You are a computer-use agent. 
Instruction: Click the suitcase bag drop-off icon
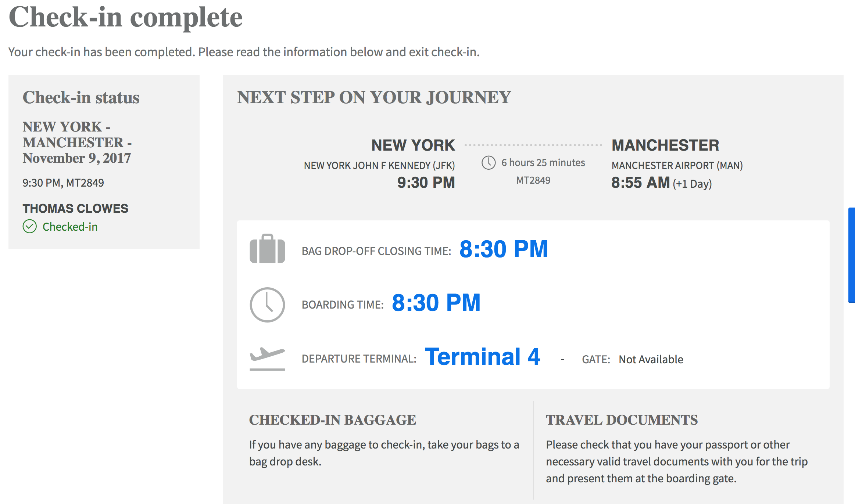click(x=267, y=249)
